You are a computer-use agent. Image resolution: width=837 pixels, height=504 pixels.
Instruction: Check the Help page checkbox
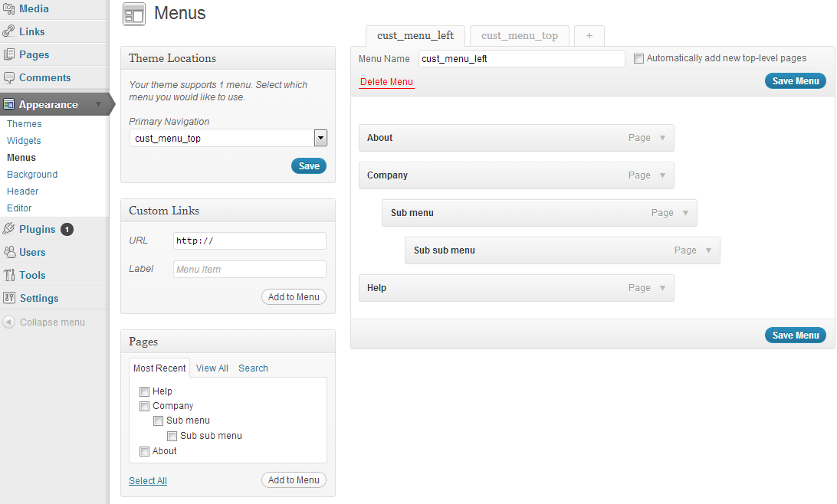coord(144,391)
